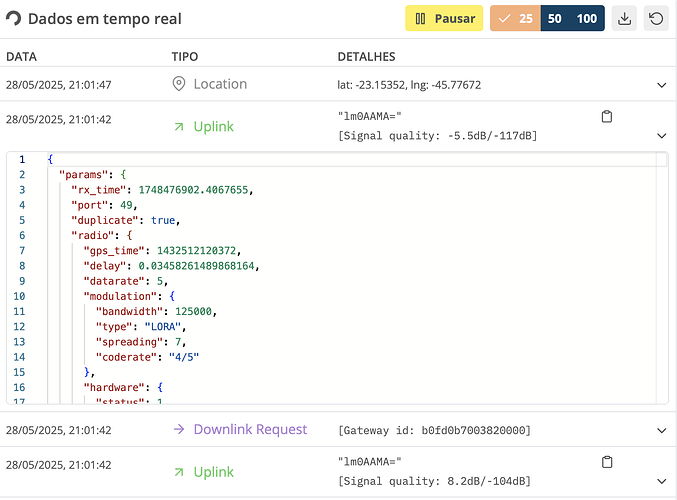Copy payload of the -104dB Uplink

coord(606,462)
